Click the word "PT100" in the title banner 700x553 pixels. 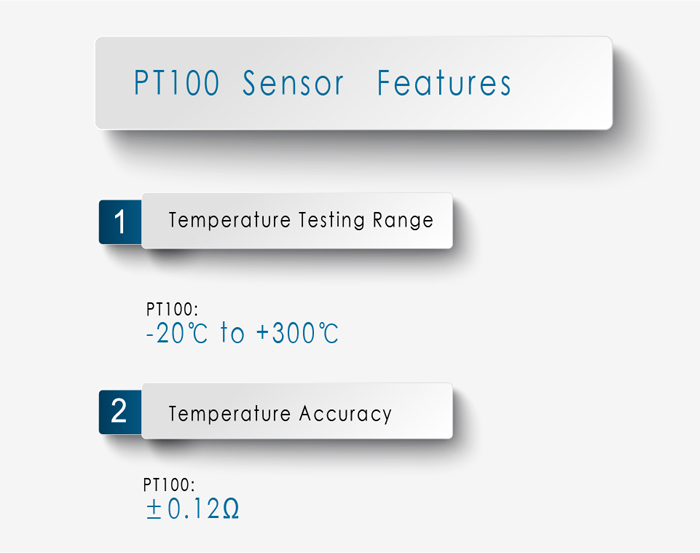[x=176, y=84]
